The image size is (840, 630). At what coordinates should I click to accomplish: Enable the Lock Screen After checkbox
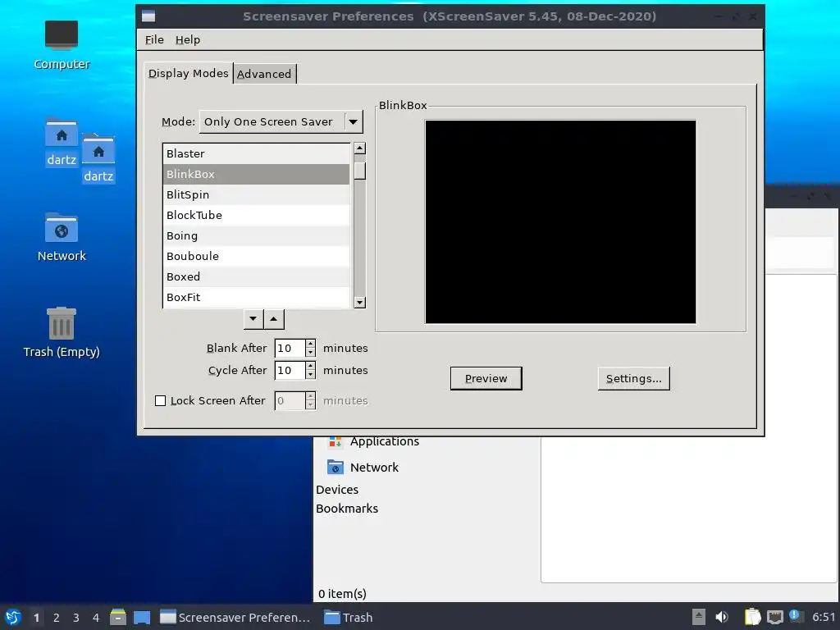[160, 400]
